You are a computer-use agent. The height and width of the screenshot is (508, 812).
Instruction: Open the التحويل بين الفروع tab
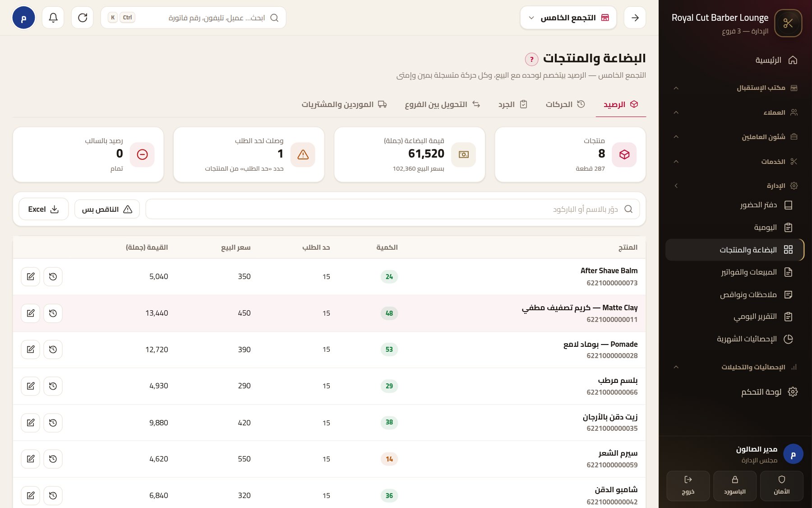pos(442,104)
